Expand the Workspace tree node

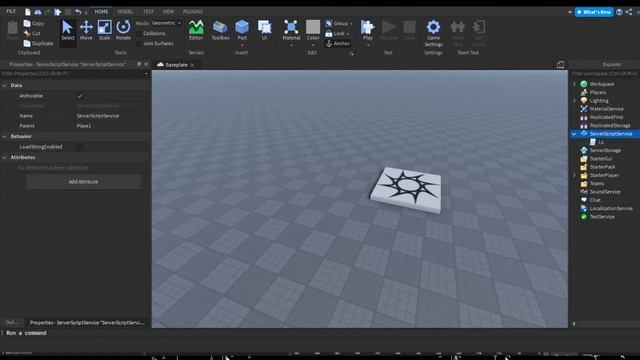click(x=574, y=84)
